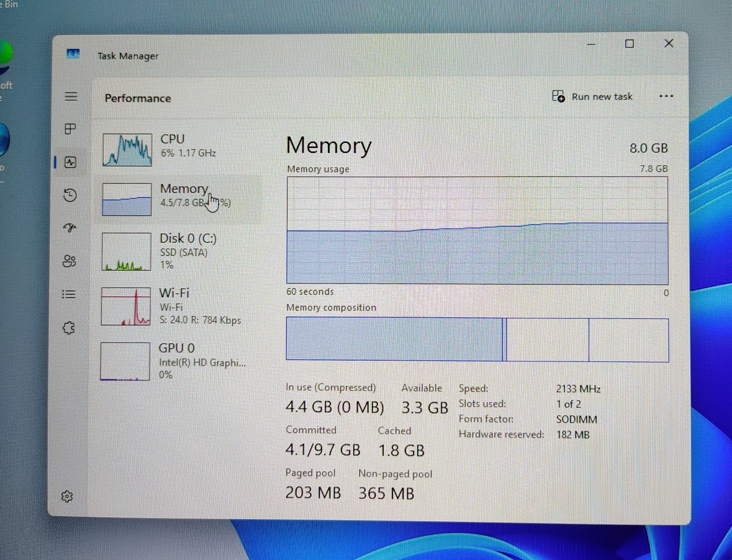This screenshot has height=560, width=732.
Task: Click the Memory usage label
Action: [x=318, y=169]
